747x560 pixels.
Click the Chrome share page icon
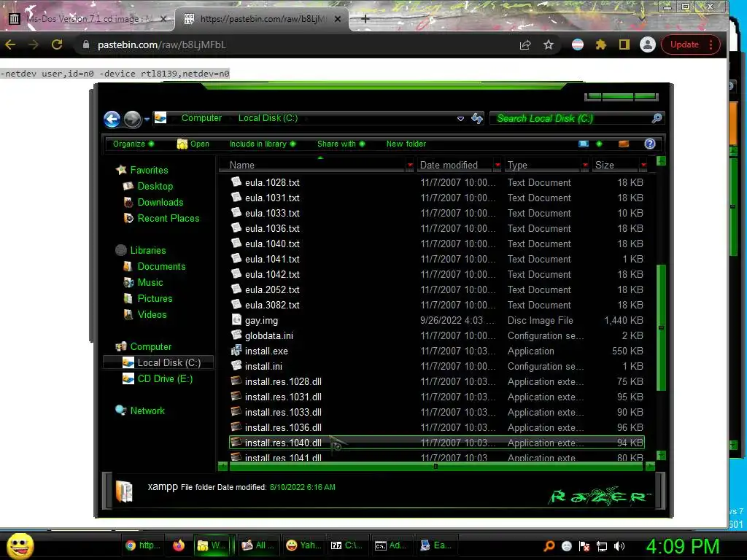coord(525,44)
